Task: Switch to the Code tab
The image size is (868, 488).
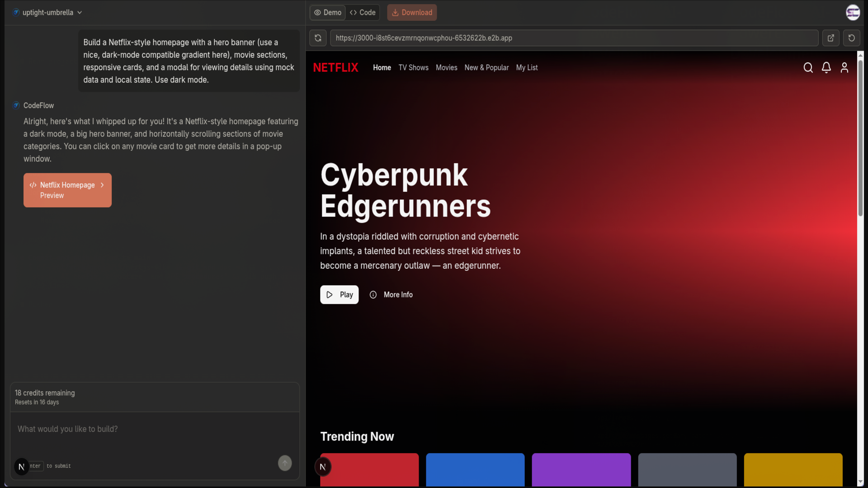Action: (363, 13)
